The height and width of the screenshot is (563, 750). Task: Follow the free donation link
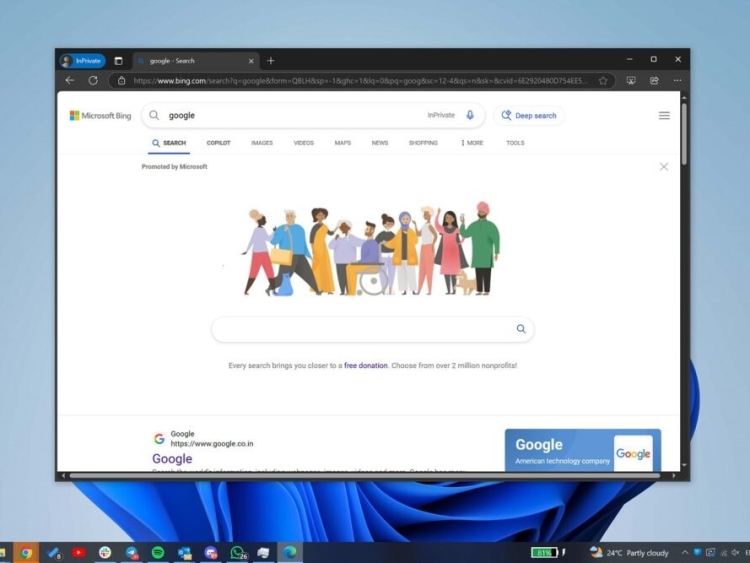click(365, 366)
